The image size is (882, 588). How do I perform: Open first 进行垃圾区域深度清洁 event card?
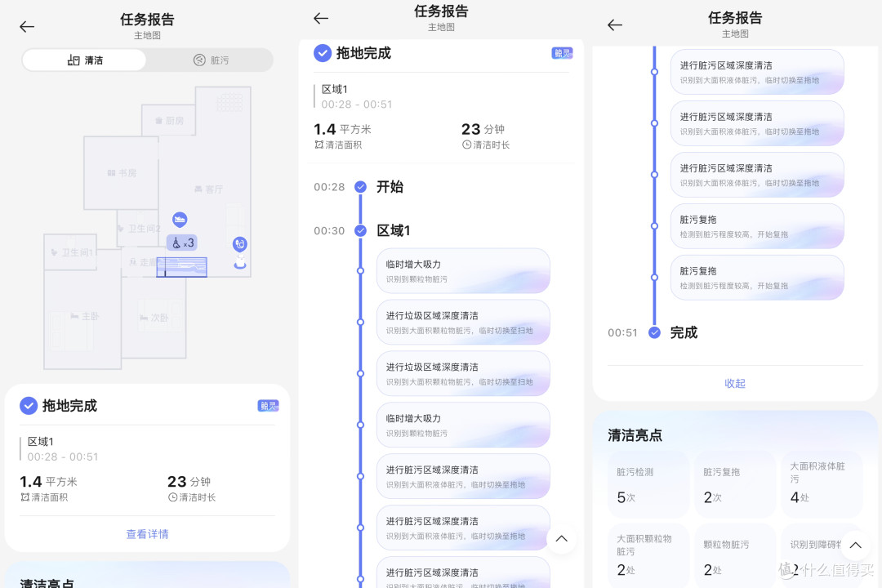(463, 322)
